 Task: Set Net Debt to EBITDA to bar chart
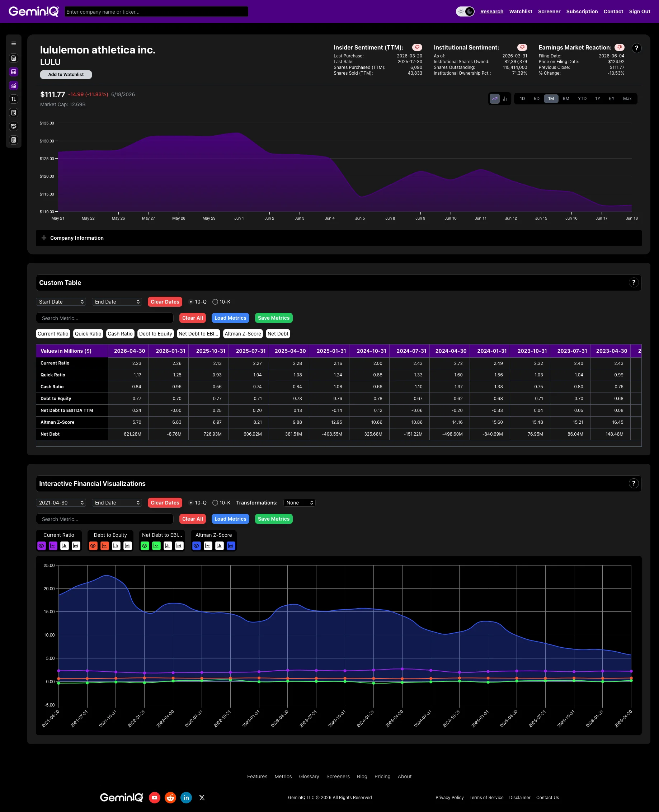pyautogui.click(x=168, y=546)
